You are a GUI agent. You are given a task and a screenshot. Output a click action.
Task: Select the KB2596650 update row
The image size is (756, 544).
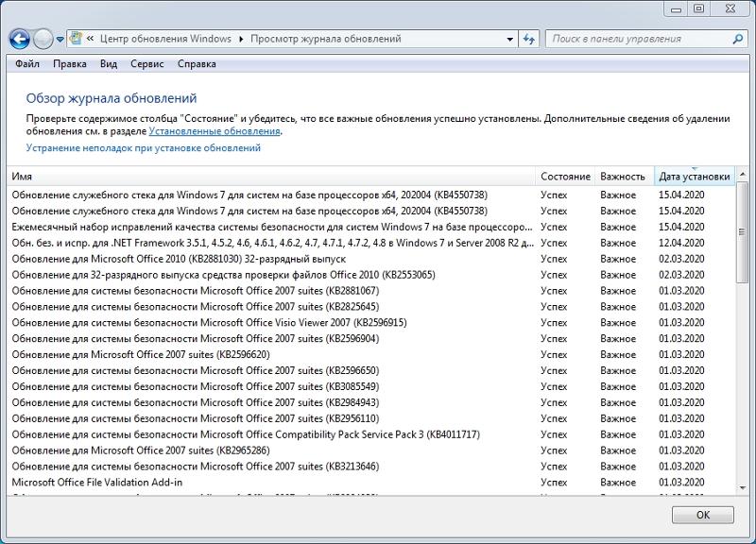370,370
